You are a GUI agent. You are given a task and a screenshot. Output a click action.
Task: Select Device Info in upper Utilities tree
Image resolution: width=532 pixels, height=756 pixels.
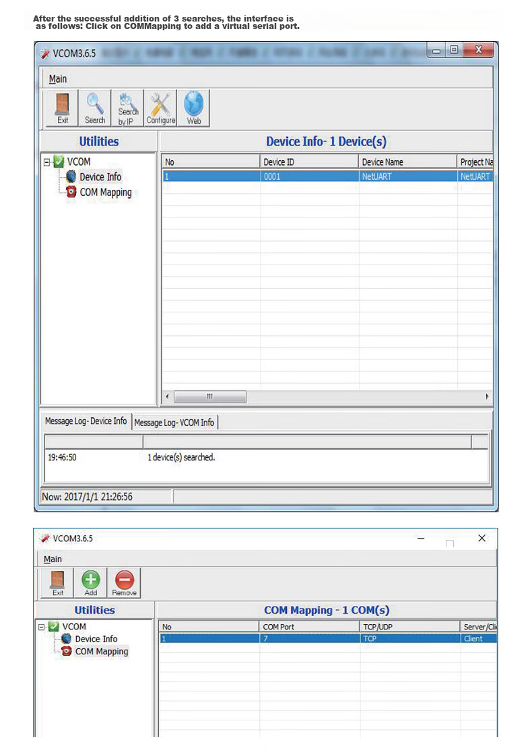click(100, 177)
